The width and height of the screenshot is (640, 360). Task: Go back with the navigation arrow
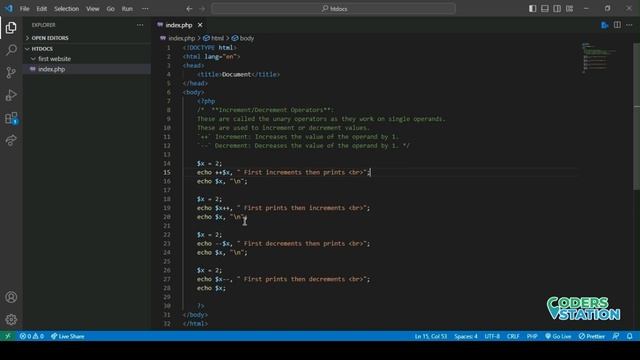(x=189, y=9)
